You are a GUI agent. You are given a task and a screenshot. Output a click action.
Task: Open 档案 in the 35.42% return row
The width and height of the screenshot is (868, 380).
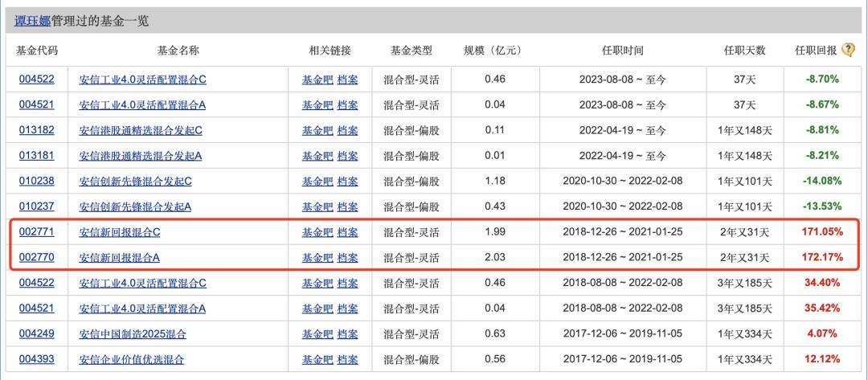pyautogui.click(x=348, y=308)
